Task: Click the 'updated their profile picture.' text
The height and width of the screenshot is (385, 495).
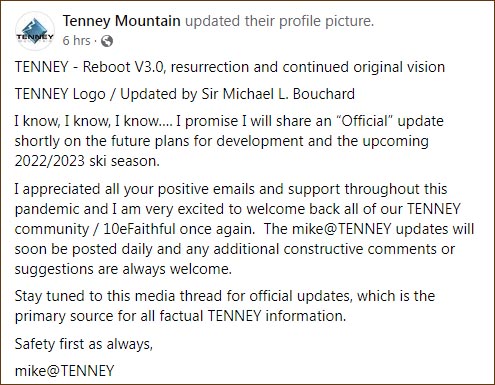Action: [279, 21]
